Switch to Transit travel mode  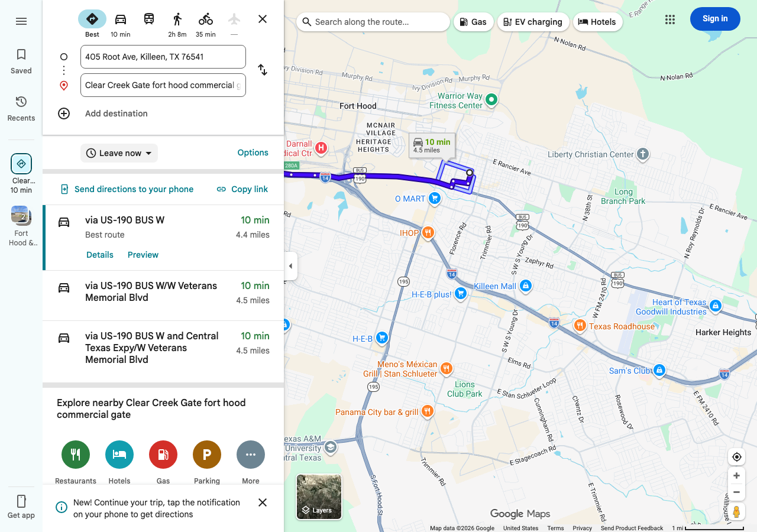point(149,20)
